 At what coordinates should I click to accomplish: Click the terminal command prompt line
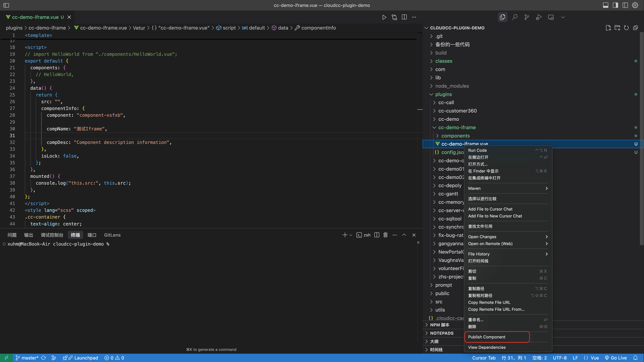click(58, 244)
